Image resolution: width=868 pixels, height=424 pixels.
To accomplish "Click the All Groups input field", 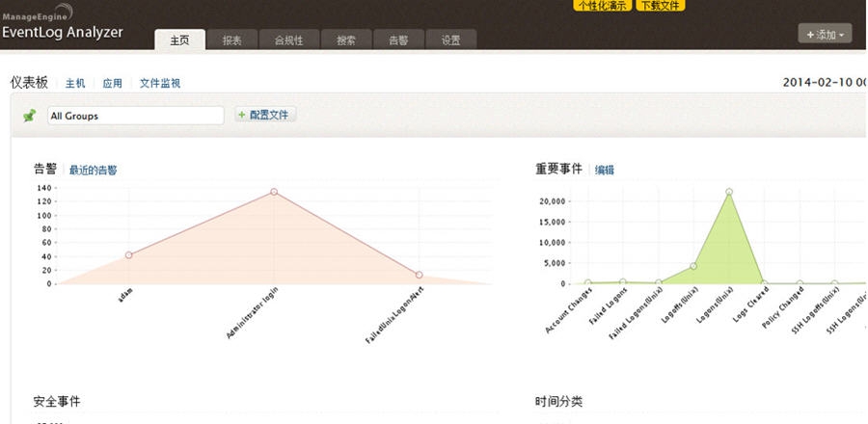I will pos(136,116).
